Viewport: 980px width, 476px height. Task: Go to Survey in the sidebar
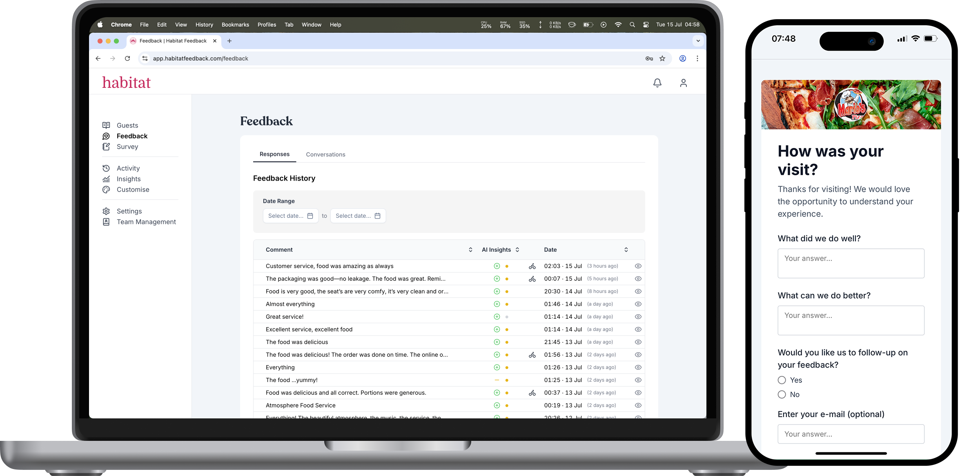(x=127, y=147)
